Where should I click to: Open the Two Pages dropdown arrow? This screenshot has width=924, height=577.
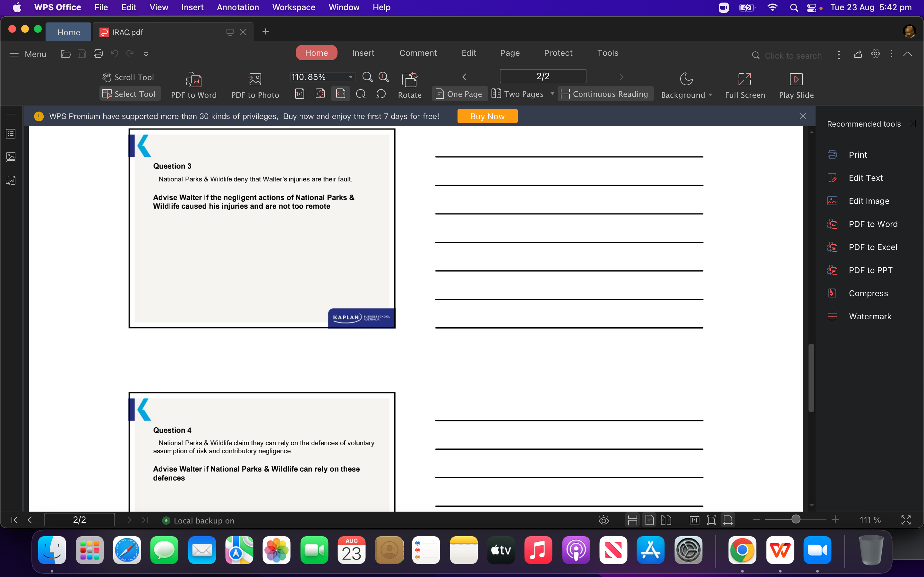pyautogui.click(x=552, y=94)
